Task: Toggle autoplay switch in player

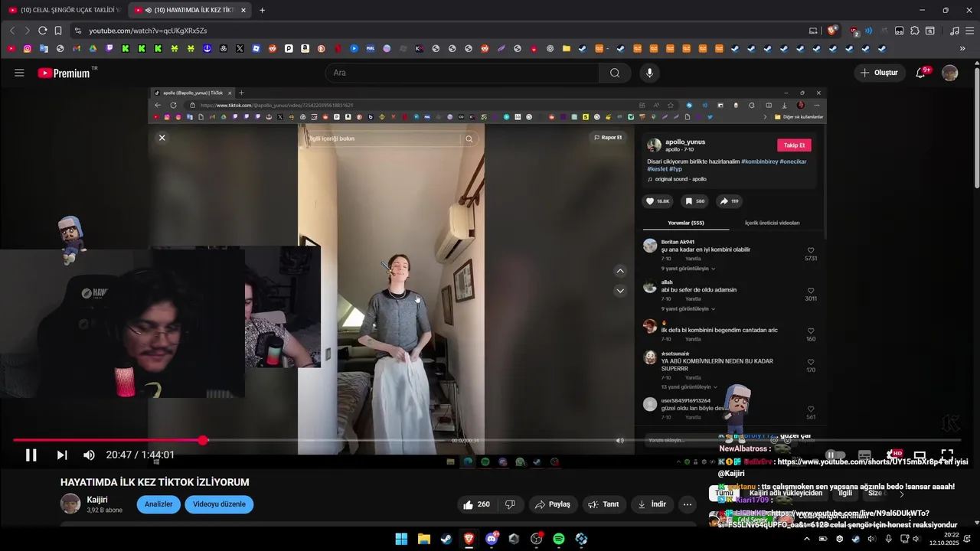Action: pos(835,455)
